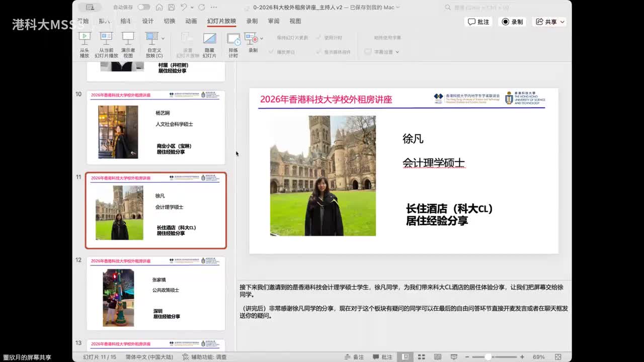Image resolution: width=644 pixels, height=362 pixels.
Task: Open document title dropdown chevron
Action: tap(398, 8)
